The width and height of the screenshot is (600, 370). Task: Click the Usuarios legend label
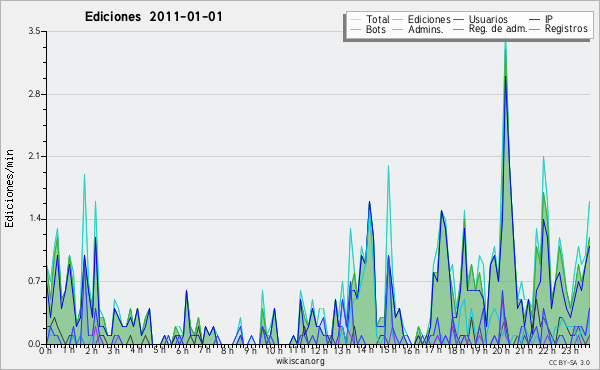(488, 19)
